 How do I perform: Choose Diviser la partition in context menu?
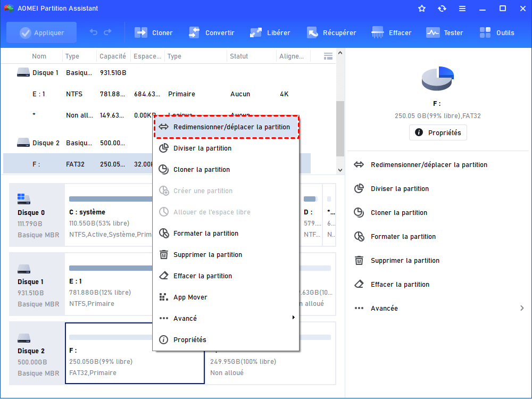[226, 148]
